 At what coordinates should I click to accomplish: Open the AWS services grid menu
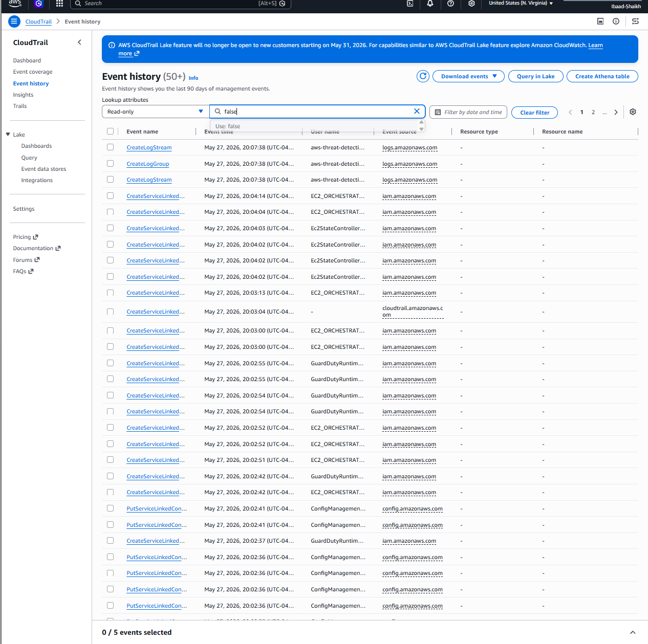click(x=59, y=4)
